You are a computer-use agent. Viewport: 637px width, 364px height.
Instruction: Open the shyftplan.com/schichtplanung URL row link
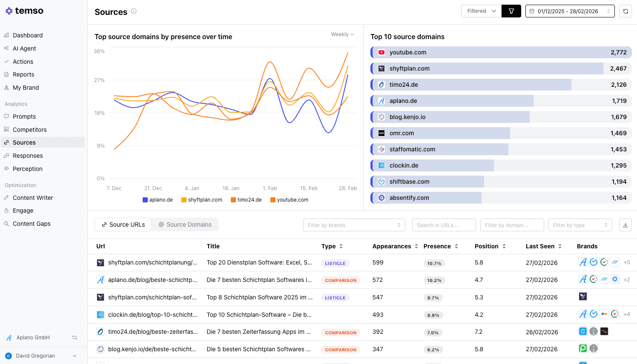[x=152, y=262]
